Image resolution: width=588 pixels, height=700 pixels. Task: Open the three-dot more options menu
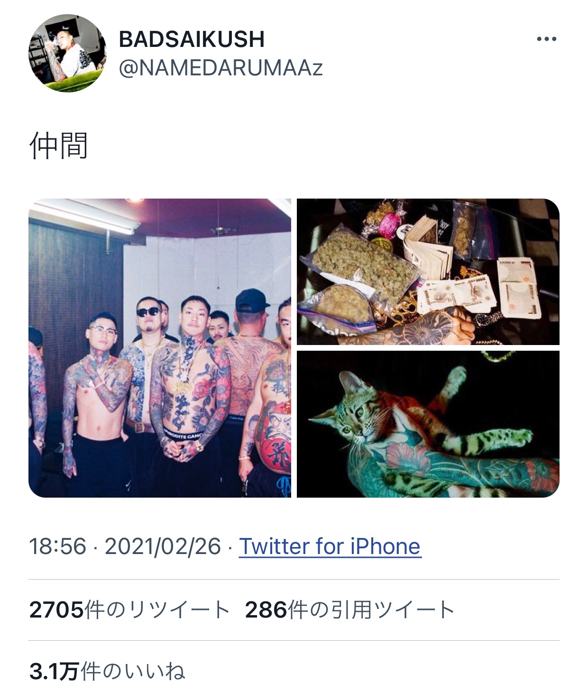point(546,39)
